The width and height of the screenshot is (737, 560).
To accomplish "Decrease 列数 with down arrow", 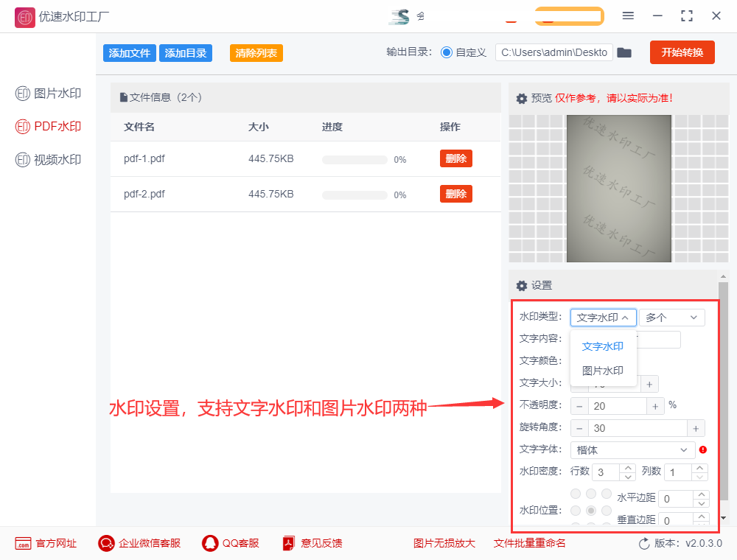I will coord(700,477).
